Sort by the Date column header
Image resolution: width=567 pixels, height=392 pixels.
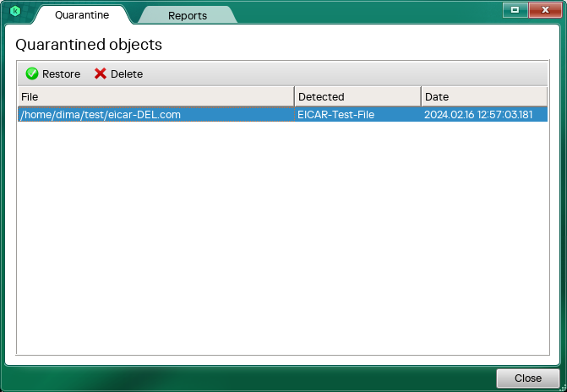[x=484, y=96]
